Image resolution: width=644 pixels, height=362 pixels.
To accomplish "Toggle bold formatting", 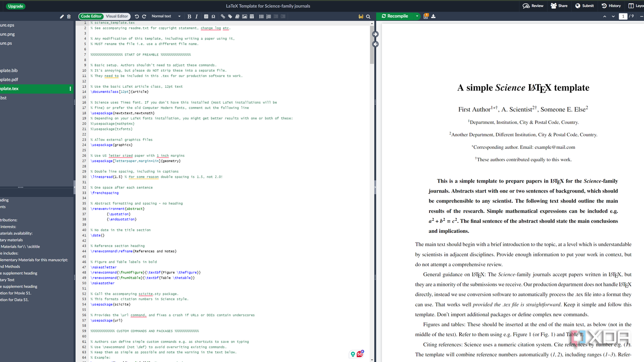I will [189, 16].
